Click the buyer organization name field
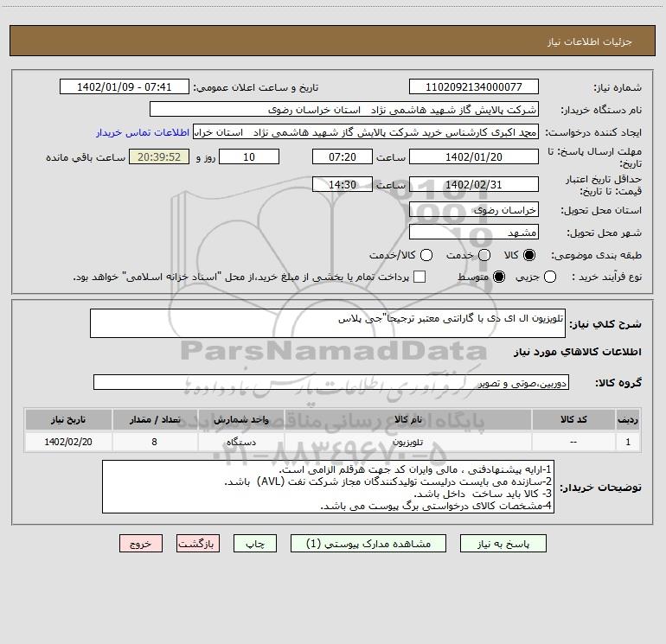Viewport: 666px width, 644px height. coord(344,110)
